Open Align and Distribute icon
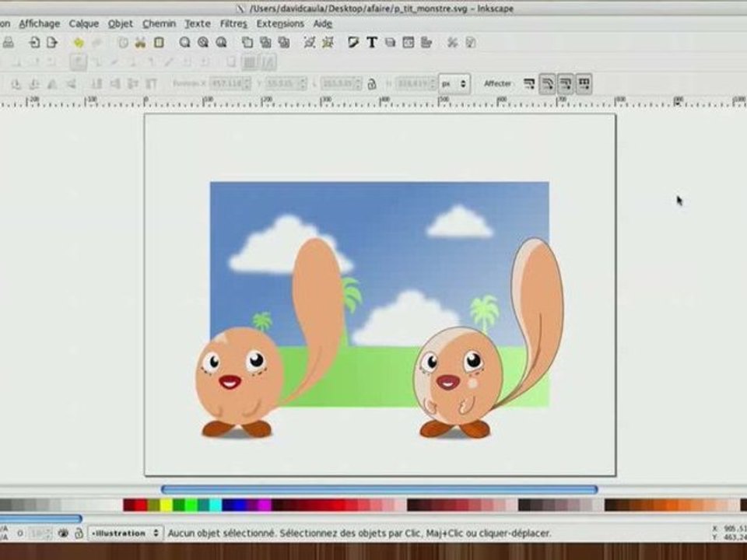The width and height of the screenshot is (747, 560). 426,43
